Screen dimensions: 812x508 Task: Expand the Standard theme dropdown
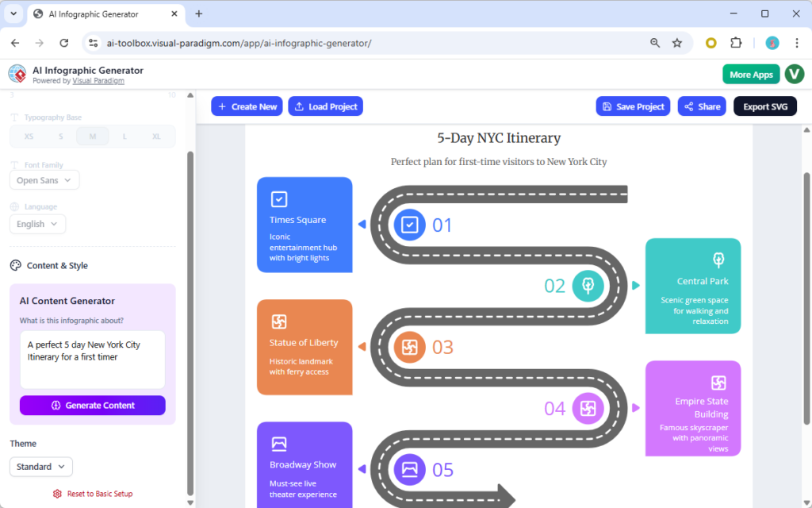40,467
